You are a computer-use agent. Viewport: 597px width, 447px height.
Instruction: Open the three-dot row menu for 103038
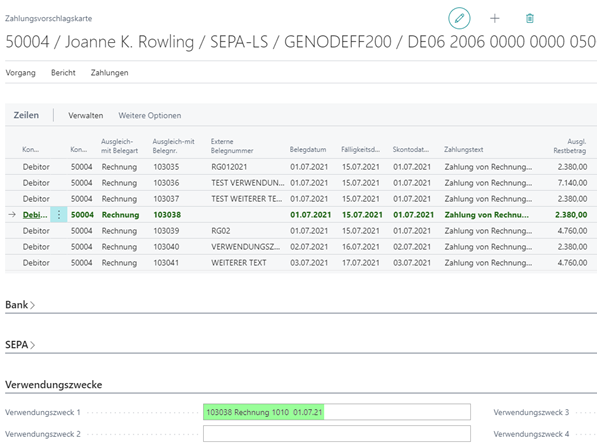click(x=59, y=215)
